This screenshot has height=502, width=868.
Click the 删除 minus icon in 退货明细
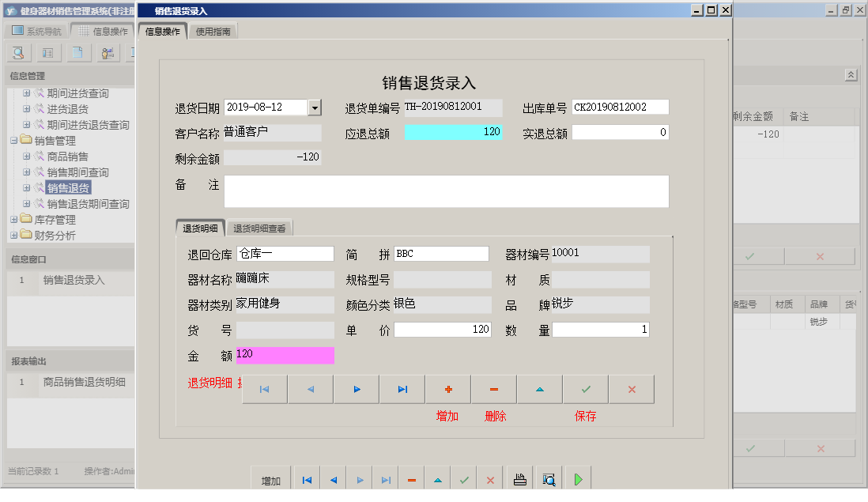493,388
